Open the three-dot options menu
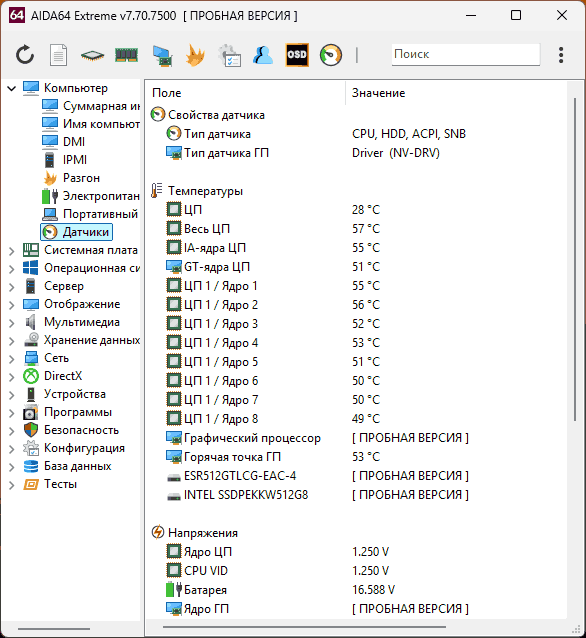The width and height of the screenshot is (586, 638). click(561, 55)
